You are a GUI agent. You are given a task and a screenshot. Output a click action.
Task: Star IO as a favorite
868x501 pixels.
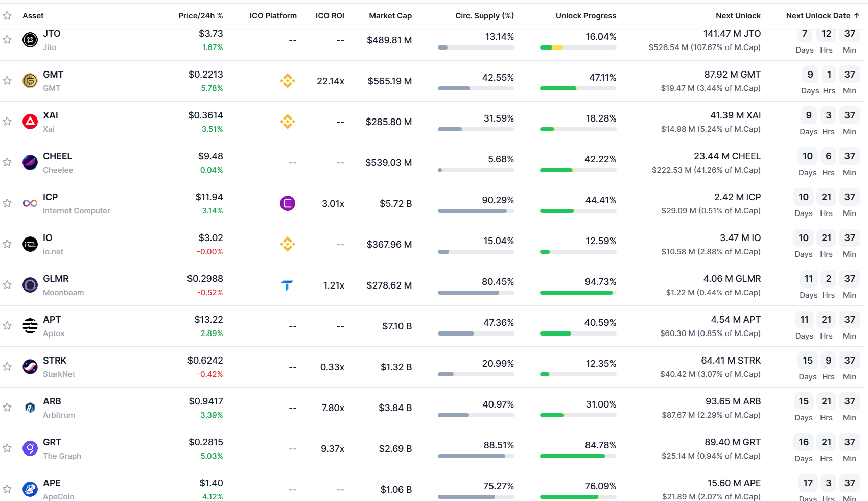tap(7, 244)
